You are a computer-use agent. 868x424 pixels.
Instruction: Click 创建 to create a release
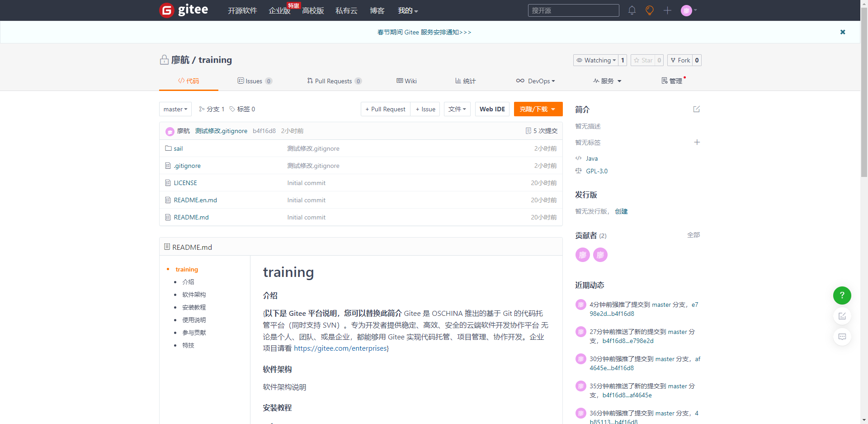621,211
